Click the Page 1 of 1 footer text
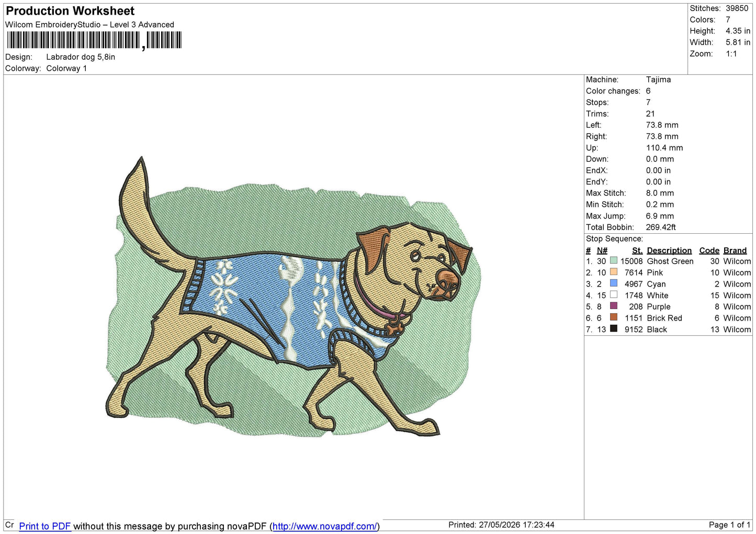The image size is (756, 534). [x=730, y=525]
